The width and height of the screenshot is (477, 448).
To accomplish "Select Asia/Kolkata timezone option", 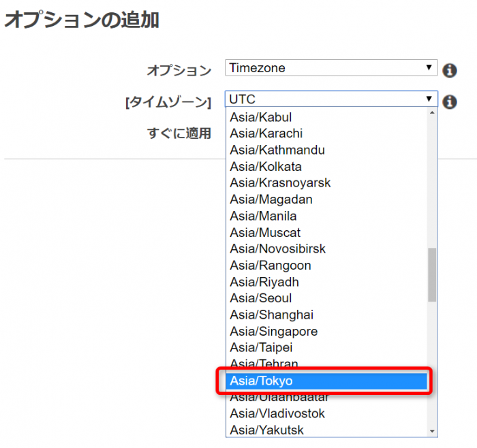I will click(326, 167).
